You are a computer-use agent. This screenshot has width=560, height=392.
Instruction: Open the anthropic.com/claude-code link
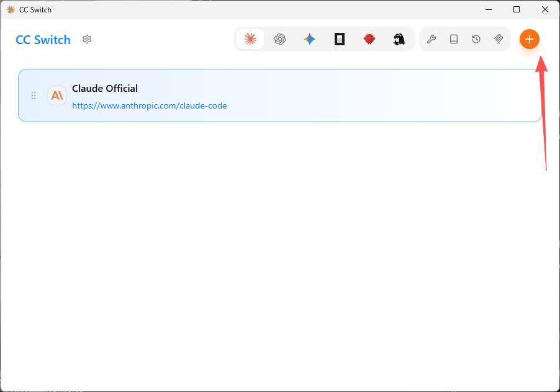click(149, 106)
